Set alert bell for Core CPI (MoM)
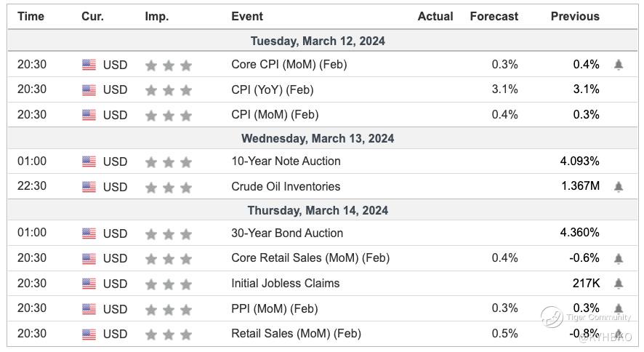 click(619, 65)
